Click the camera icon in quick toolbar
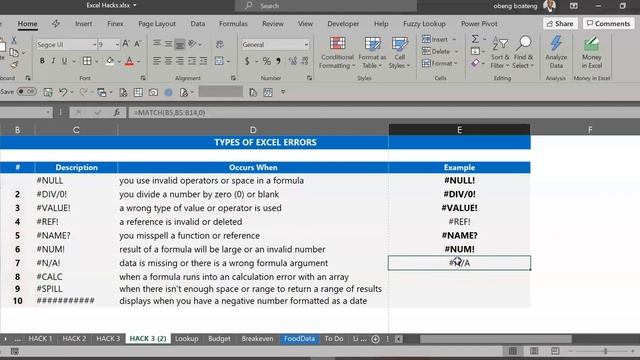 153,93
